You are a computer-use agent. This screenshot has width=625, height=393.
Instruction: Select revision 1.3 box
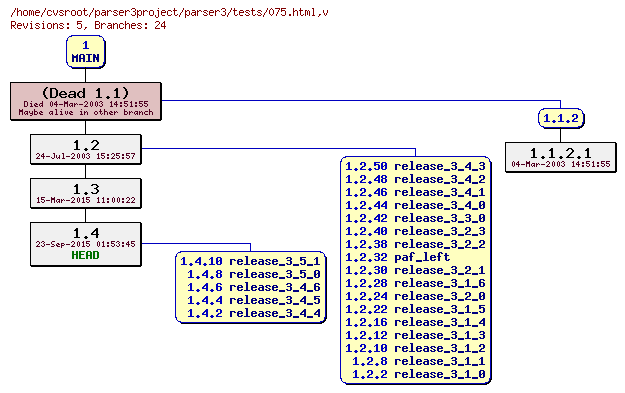click(x=86, y=193)
